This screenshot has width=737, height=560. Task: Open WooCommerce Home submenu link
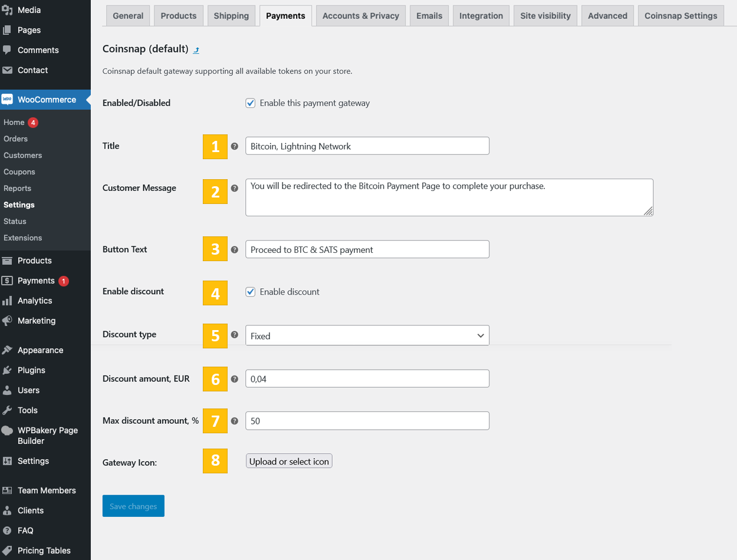pos(14,123)
